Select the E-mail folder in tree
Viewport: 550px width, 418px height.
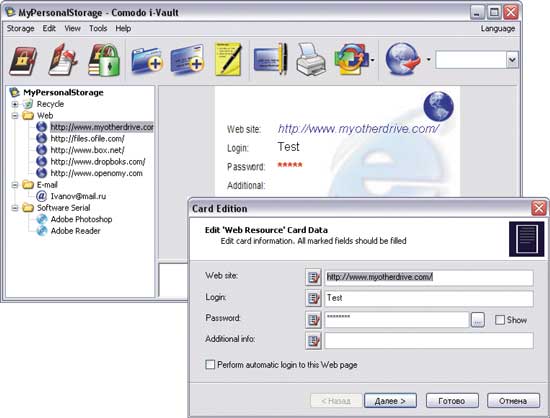tap(47, 185)
